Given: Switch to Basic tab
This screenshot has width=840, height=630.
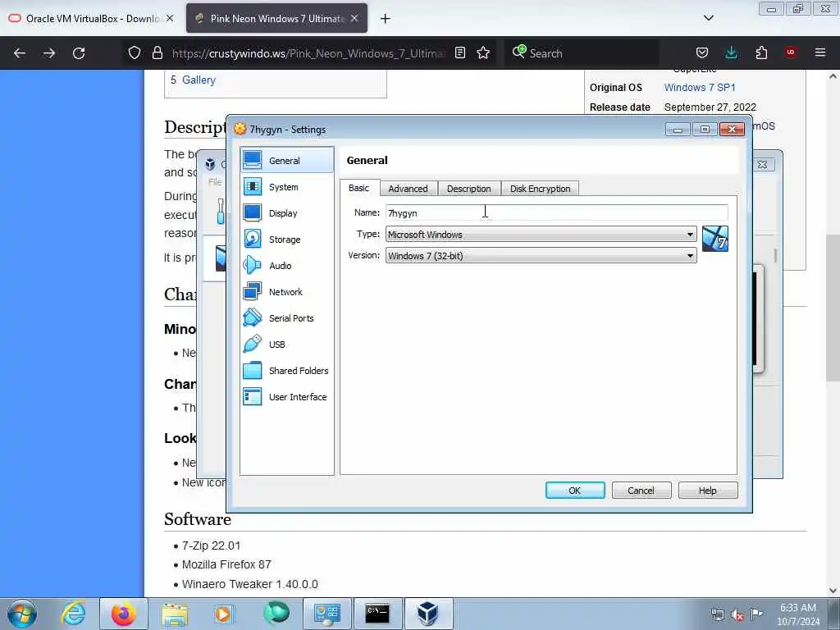Looking at the screenshot, I should tap(359, 188).
